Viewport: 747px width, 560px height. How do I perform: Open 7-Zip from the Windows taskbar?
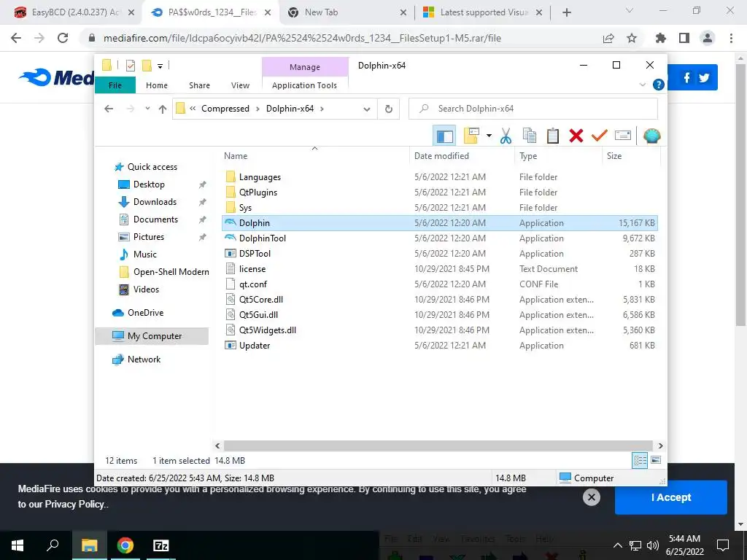coord(160,545)
